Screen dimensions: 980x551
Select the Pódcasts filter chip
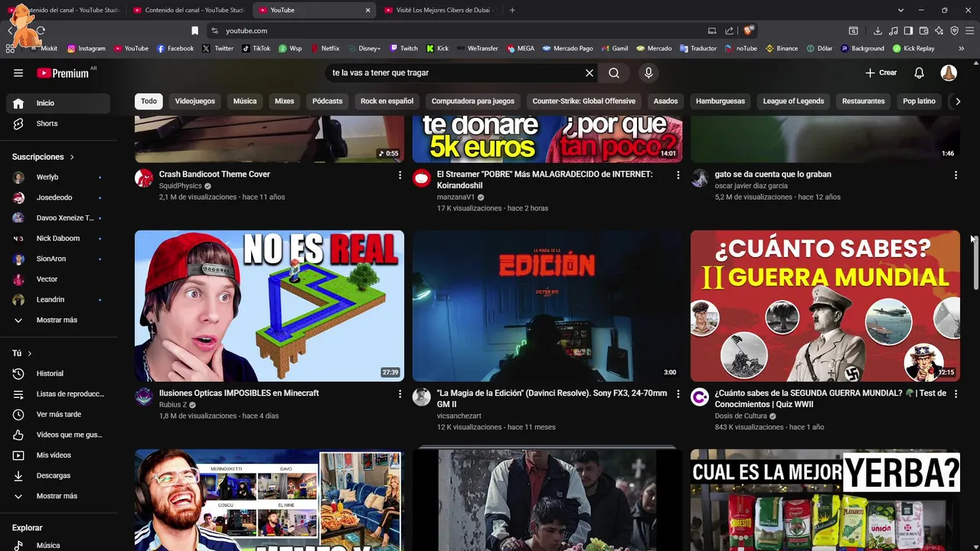coord(327,101)
